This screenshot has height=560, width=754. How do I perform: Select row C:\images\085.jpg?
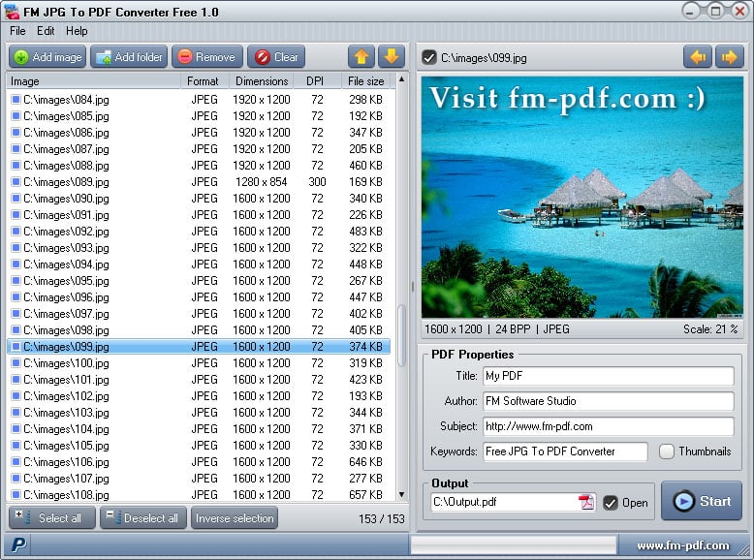198,116
